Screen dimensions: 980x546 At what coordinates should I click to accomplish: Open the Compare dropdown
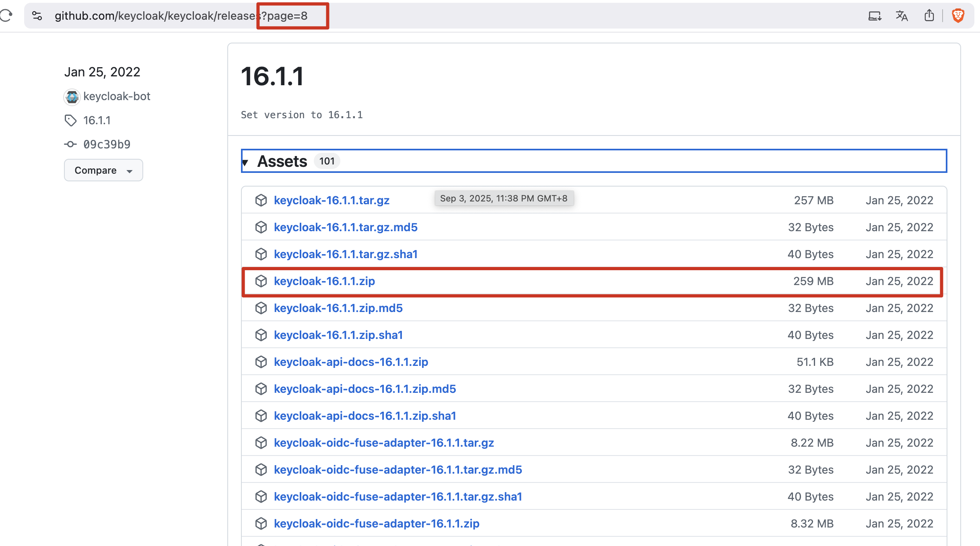(103, 170)
